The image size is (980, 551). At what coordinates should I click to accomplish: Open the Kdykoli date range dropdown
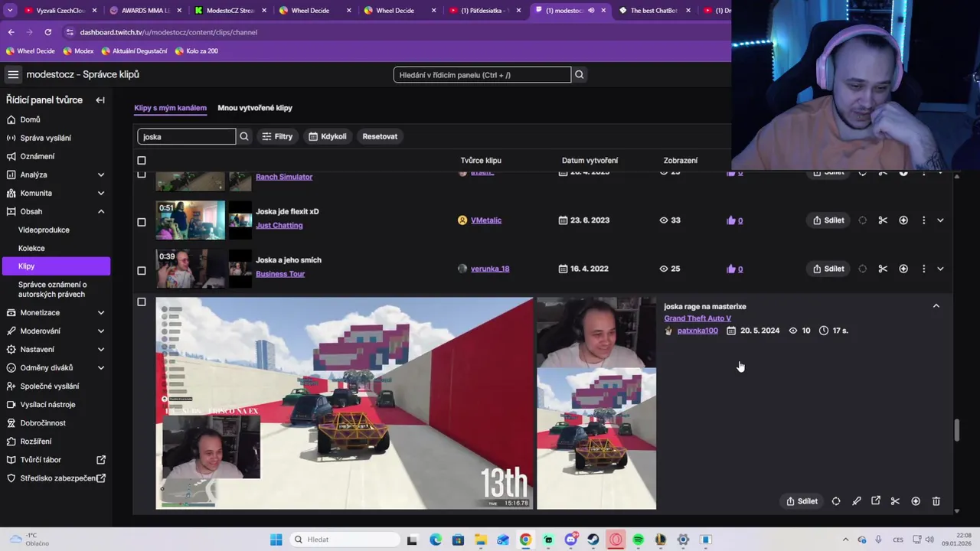328,136
